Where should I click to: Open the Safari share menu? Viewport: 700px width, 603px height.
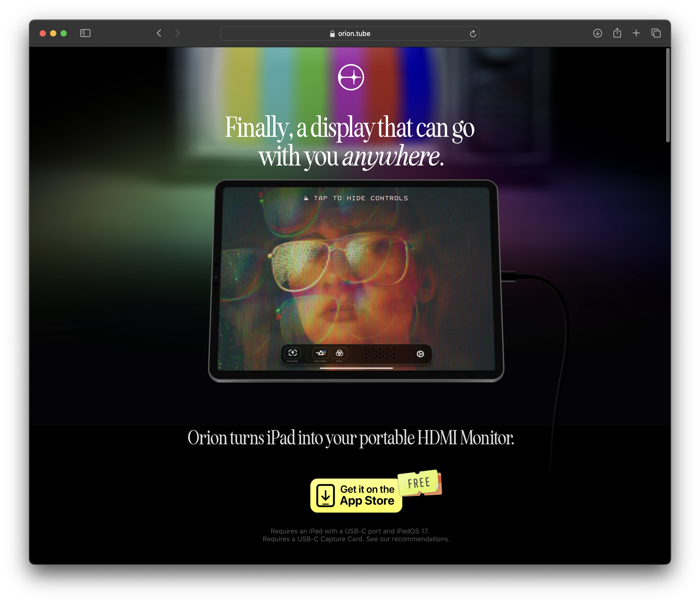pos(617,33)
